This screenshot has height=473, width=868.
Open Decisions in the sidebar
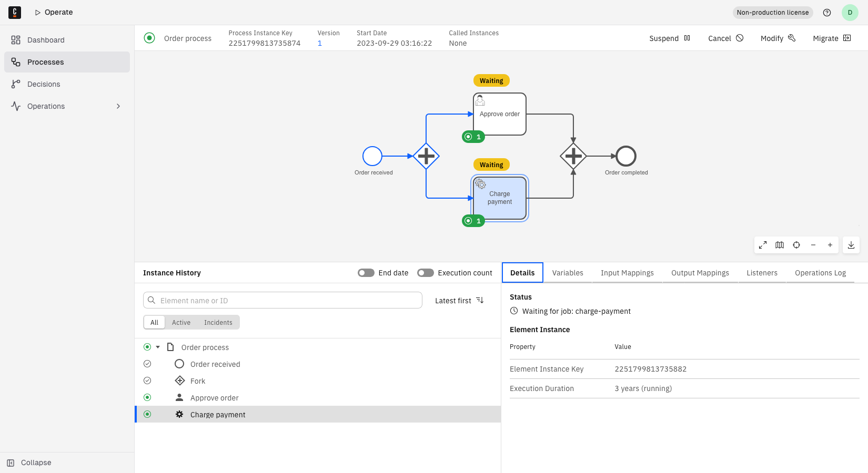tap(67, 84)
